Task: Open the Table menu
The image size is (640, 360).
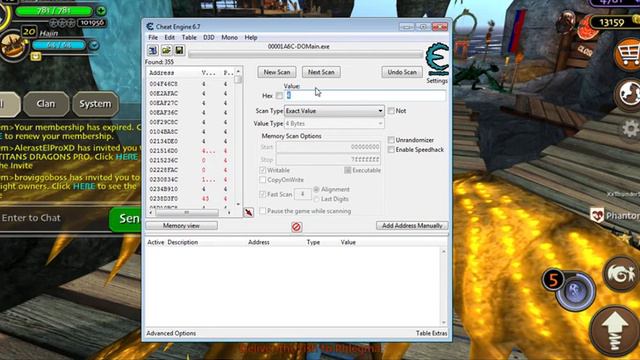Action: coord(189,37)
